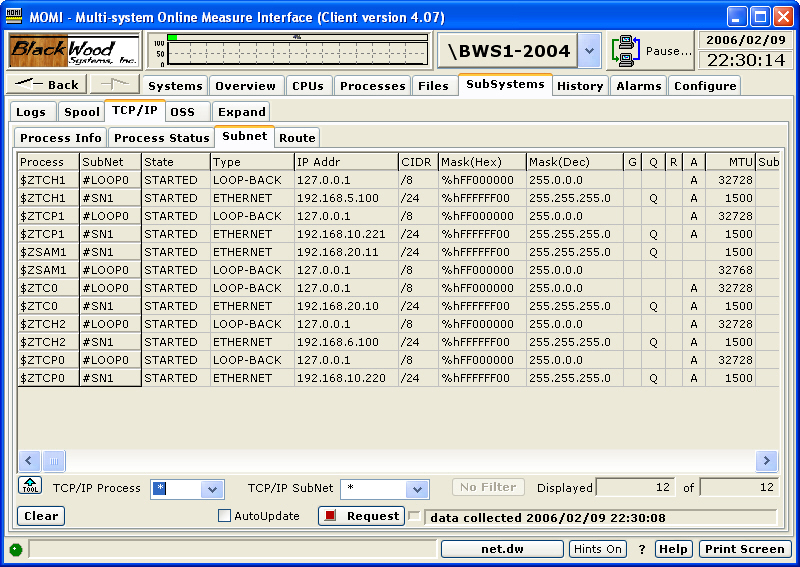Screen dimensions: 800x567
Task: Open the system selector dropdown \BWS1-2004
Action: pyautogui.click(x=589, y=51)
